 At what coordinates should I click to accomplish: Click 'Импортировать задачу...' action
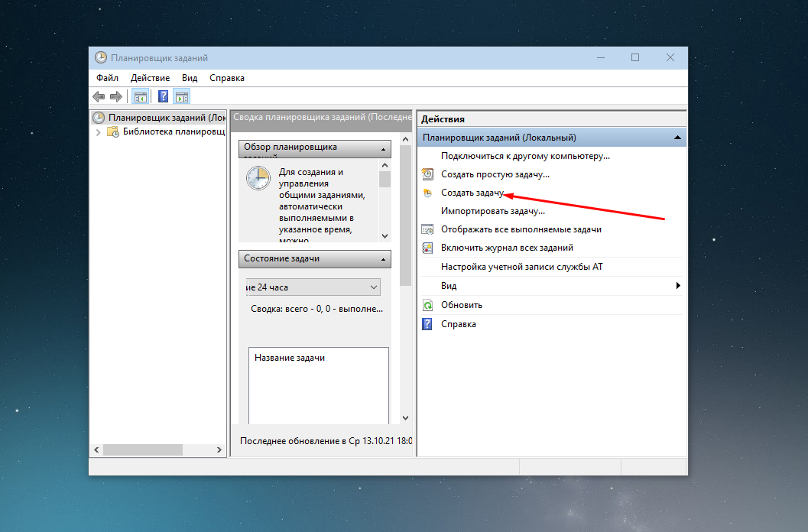492,211
